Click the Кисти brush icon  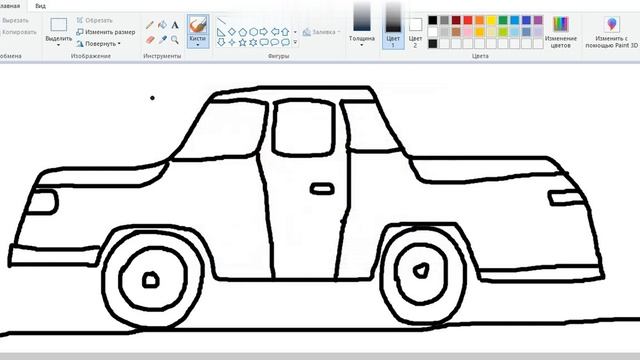click(x=198, y=25)
